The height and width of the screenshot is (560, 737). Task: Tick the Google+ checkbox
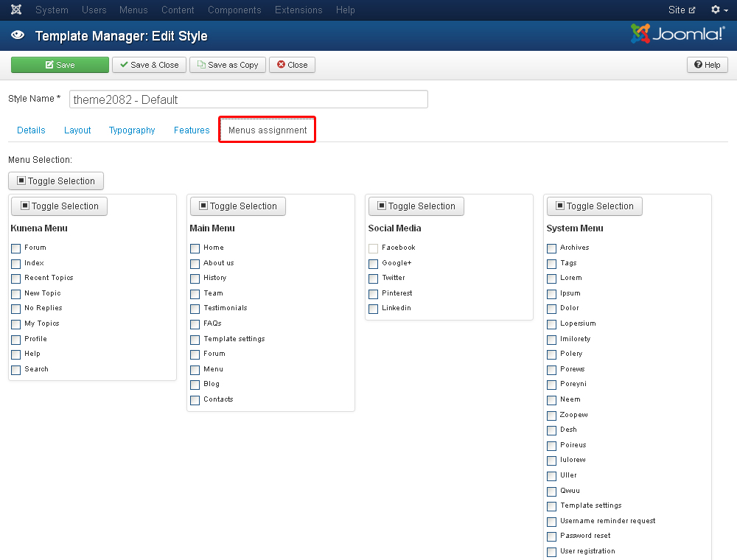pos(373,264)
